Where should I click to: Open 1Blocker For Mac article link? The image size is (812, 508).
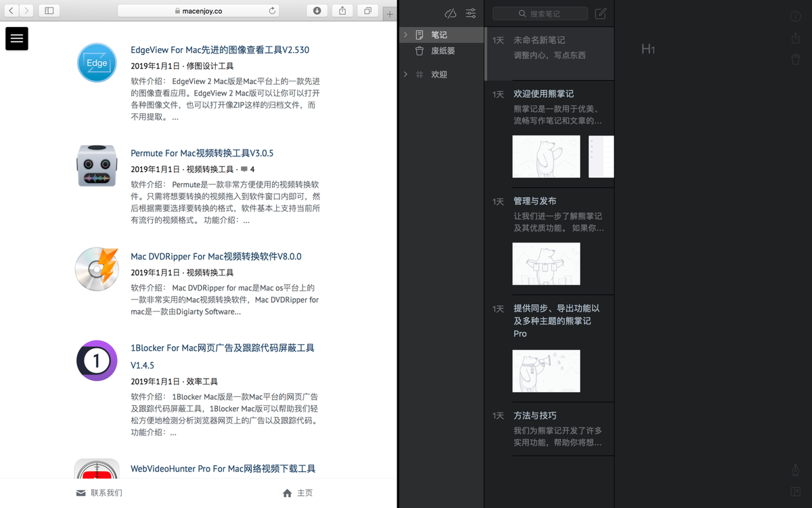click(x=223, y=356)
